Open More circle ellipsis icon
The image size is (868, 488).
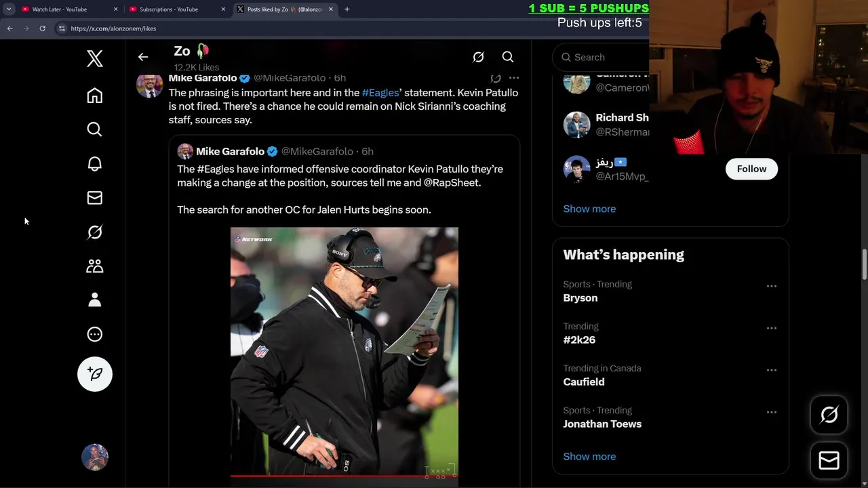[x=95, y=334]
